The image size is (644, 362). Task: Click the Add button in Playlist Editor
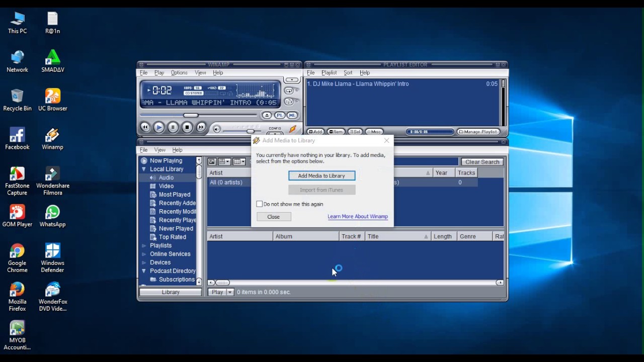coord(315,132)
